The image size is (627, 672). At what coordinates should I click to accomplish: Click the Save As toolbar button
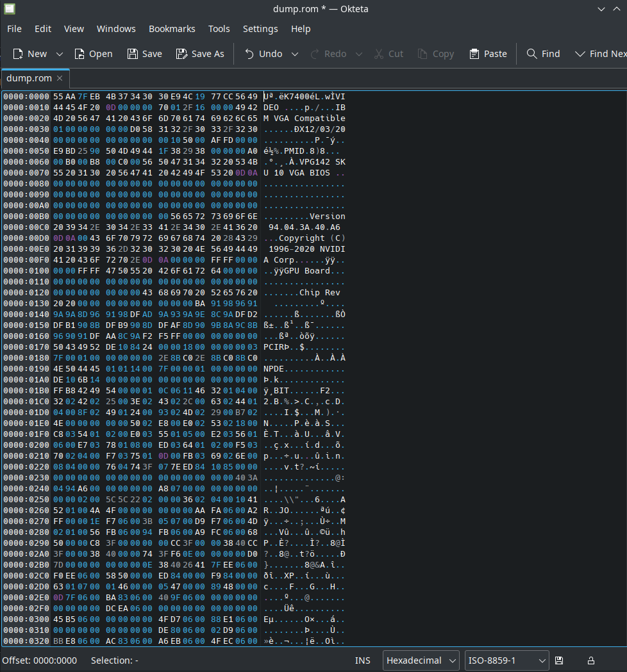click(200, 54)
